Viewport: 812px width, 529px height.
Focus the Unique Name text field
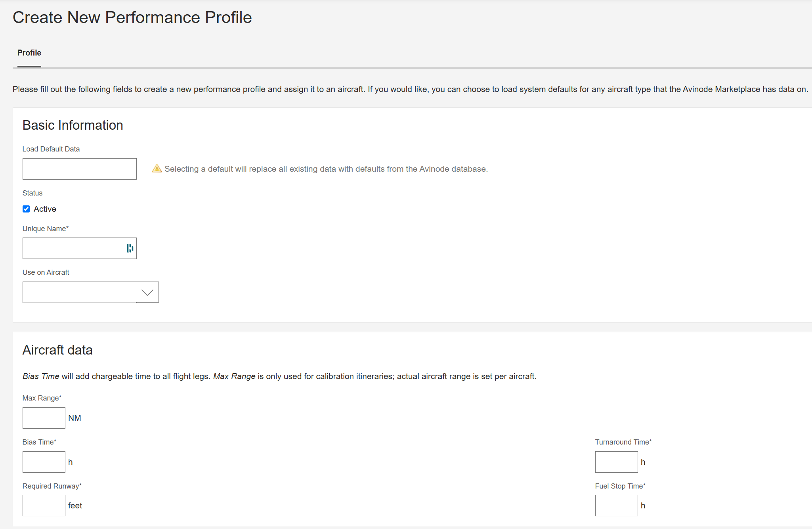(73, 248)
